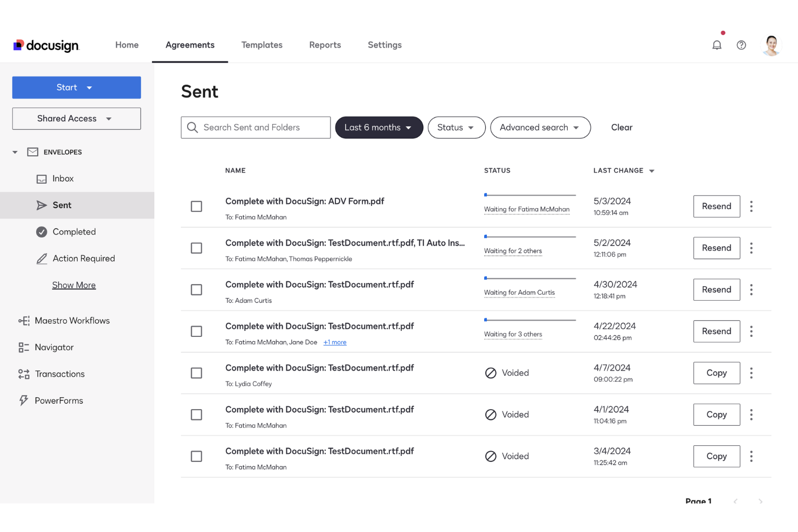This screenshot has width=798, height=532.
Task: Copy the 4/1/2024 voided envelope
Action: [x=717, y=414]
